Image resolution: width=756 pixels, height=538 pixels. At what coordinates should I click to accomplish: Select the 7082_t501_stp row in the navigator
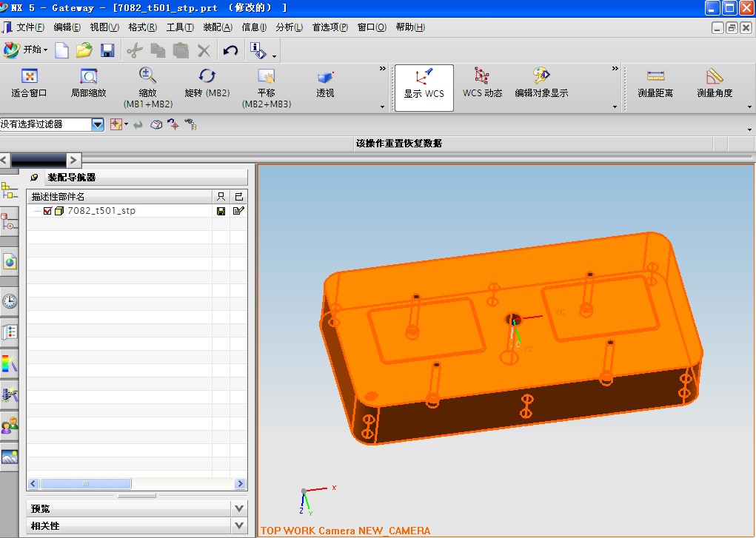click(x=137, y=211)
